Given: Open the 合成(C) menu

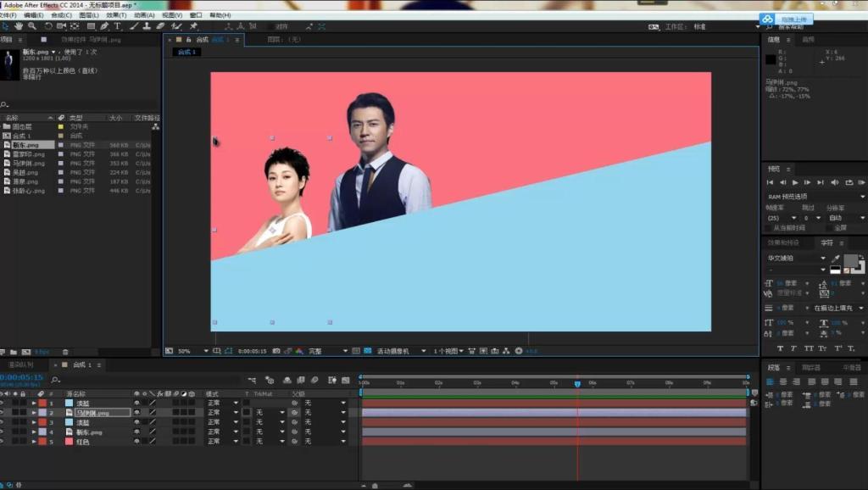Looking at the screenshot, I should tap(61, 15).
